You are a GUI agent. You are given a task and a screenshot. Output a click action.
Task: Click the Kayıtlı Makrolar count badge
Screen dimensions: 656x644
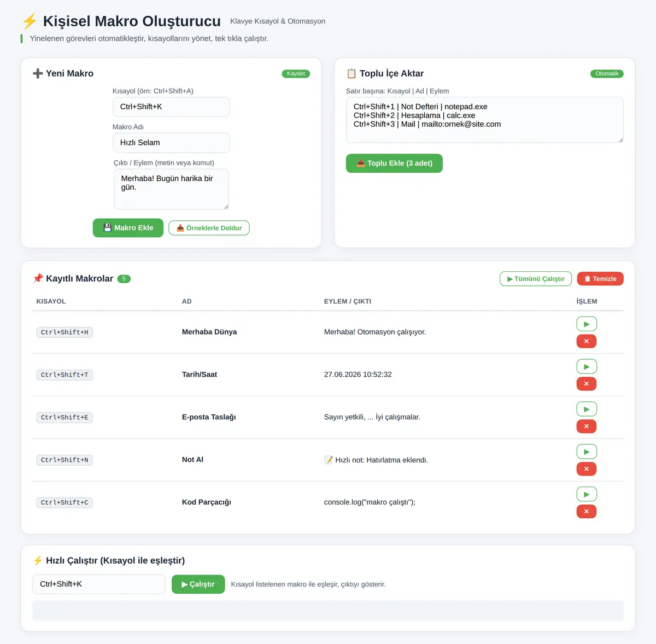point(124,279)
